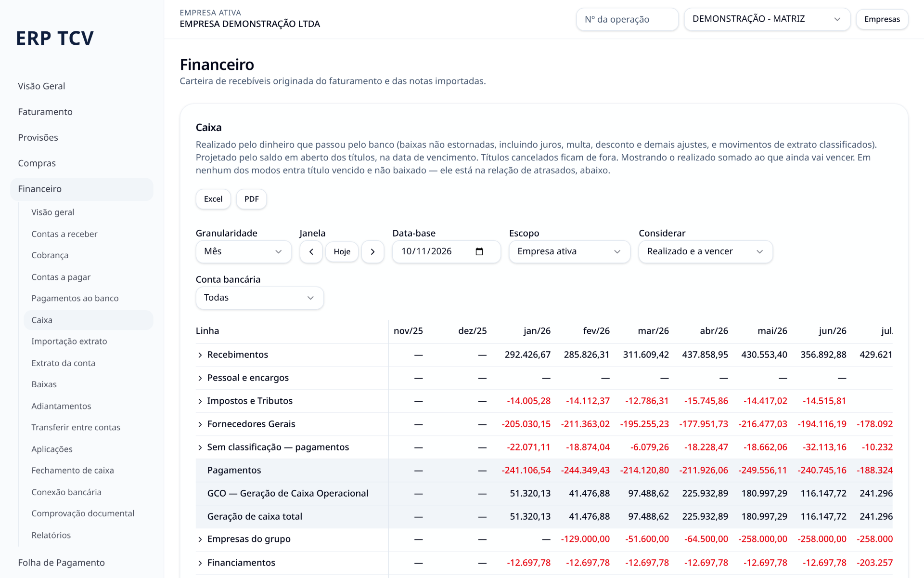The width and height of the screenshot is (924, 578).
Task: Jump to Hoje in Janela
Action: (x=342, y=251)
